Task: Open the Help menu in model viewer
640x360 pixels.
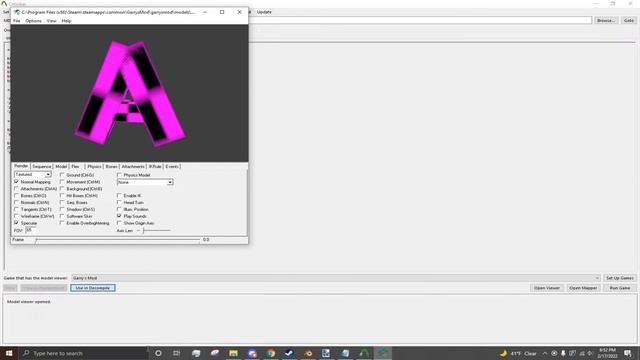Action: pyautogui.click(x=67, y=21)
